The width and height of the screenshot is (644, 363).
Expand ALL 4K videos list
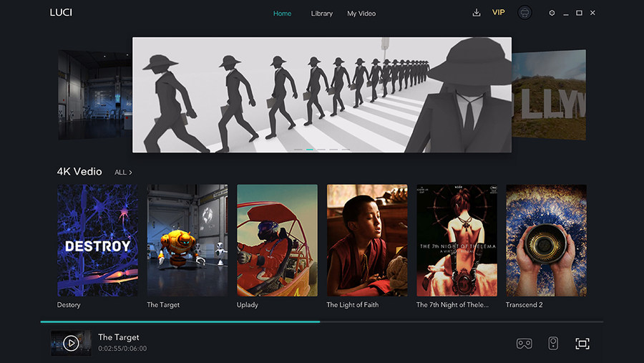(123, 173)
